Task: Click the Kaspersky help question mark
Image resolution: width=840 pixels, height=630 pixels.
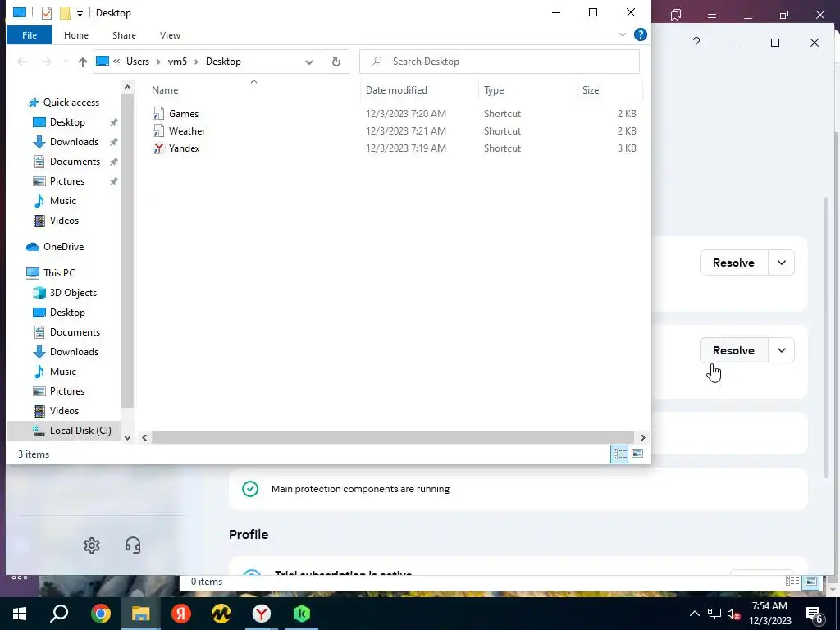Action: pos(696,43)
